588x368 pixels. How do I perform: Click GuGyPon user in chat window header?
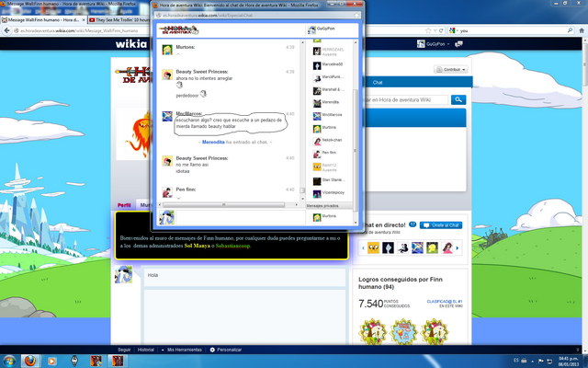click(x=321, y=29)
